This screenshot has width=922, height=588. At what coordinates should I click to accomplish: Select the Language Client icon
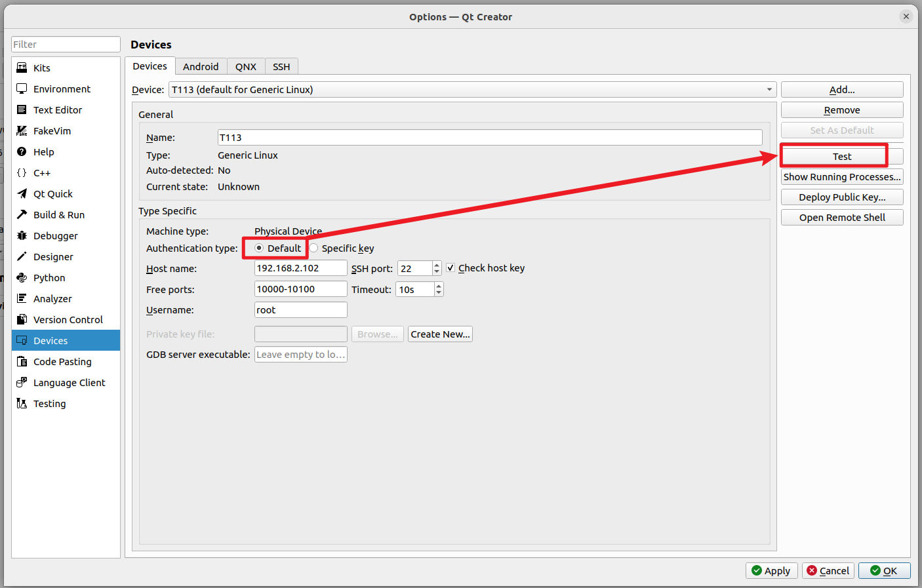[22, 383]
